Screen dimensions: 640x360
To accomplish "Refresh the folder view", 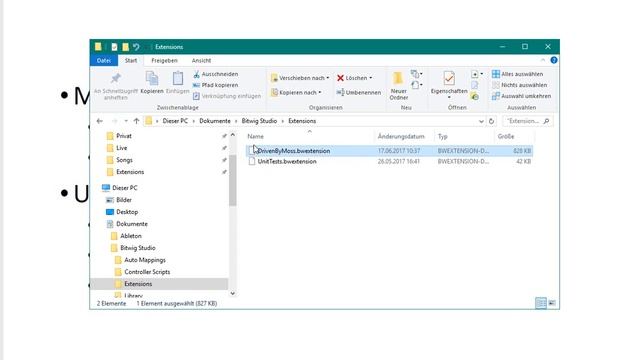I will 491,121.
